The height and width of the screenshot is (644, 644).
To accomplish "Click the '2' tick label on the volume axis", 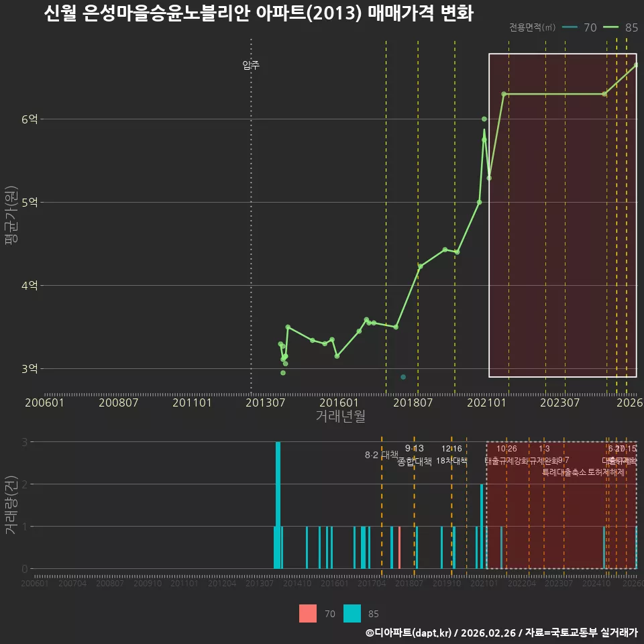I will [25, 484].
